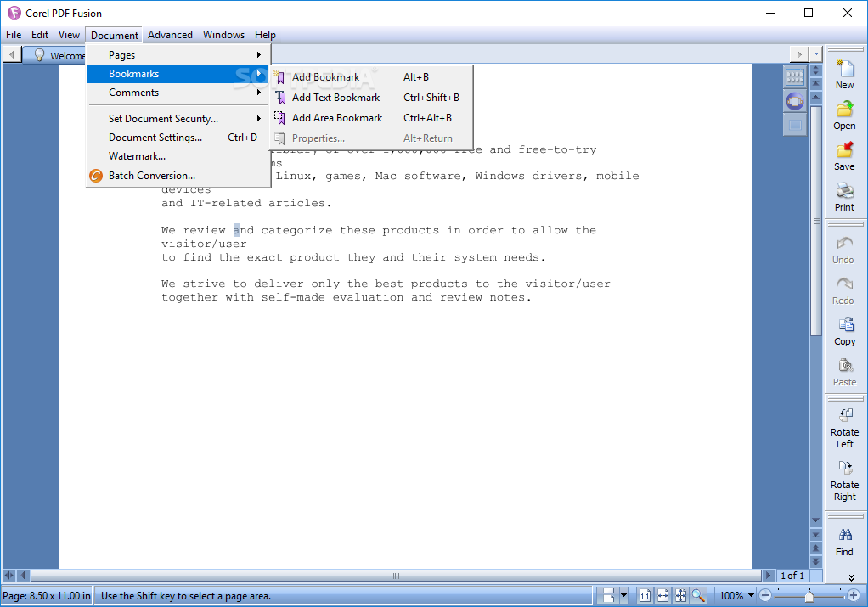Click the Paste icon

[845, 365]
